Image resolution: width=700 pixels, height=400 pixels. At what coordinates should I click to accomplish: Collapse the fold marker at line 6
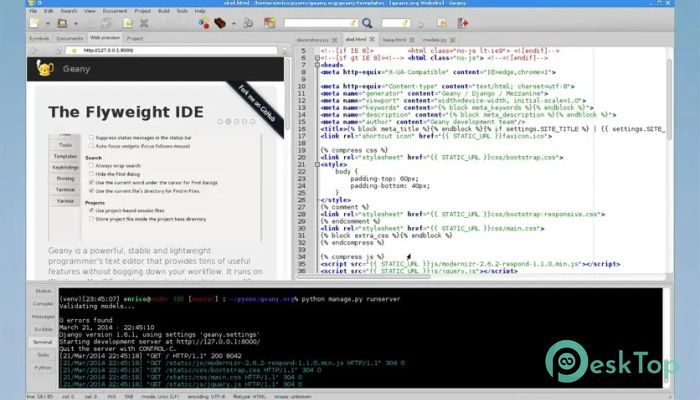(317, 58)
